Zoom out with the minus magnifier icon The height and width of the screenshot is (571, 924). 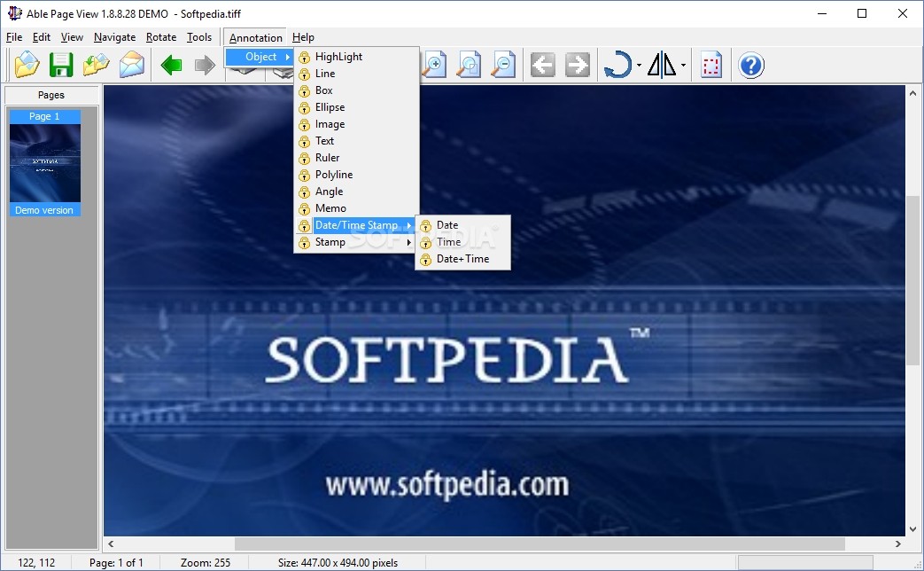pyautogui.click(x=503, y=65)
